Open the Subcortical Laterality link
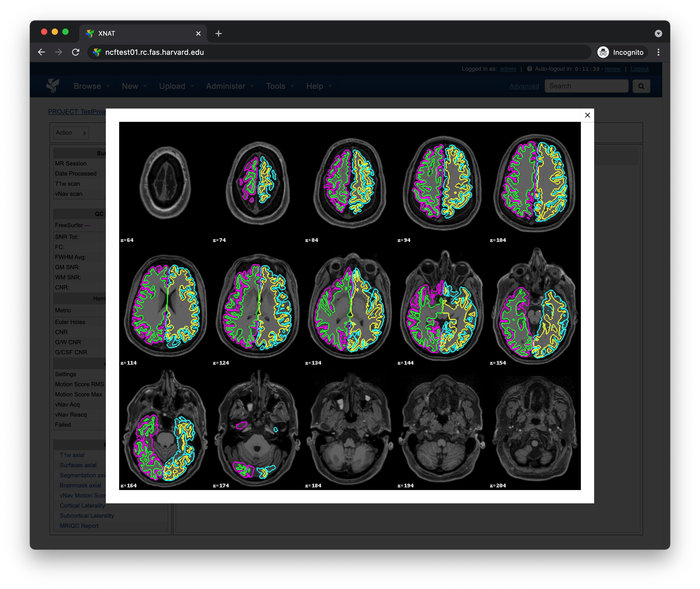Viewport: 700px width, 589px height. click(x=87, y=516)
